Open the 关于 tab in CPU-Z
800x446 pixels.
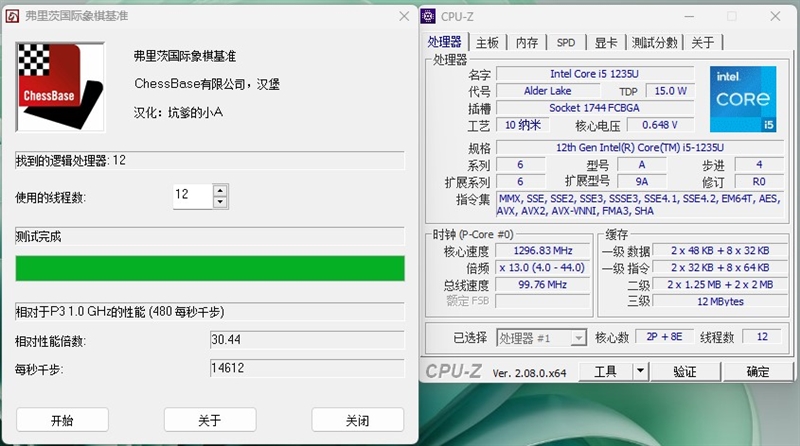pos(703,43)
